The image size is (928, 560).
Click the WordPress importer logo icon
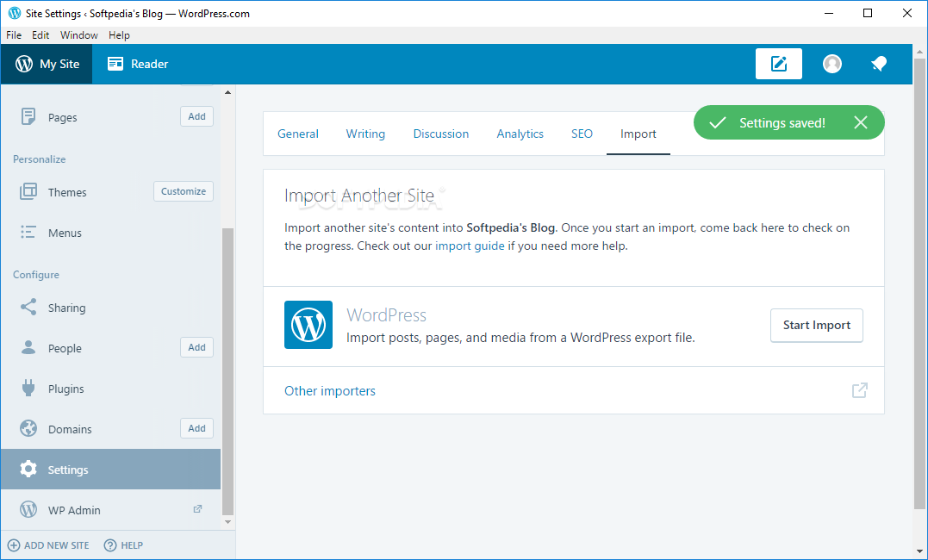point(308,325)
